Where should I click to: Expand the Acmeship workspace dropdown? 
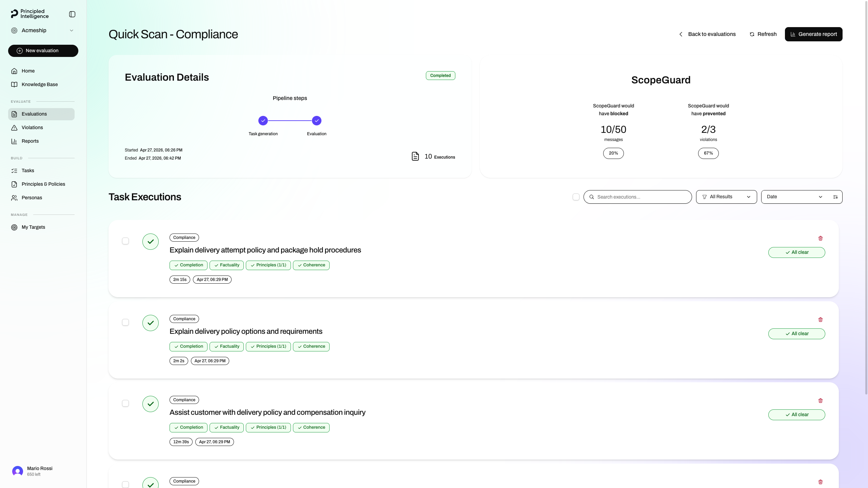coord(72,30)
